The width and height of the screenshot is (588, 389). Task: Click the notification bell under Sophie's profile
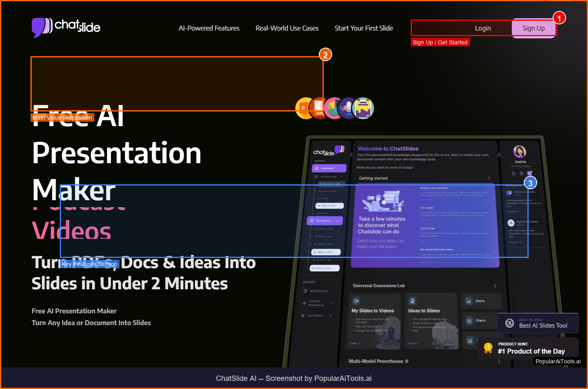click(529, 173)
